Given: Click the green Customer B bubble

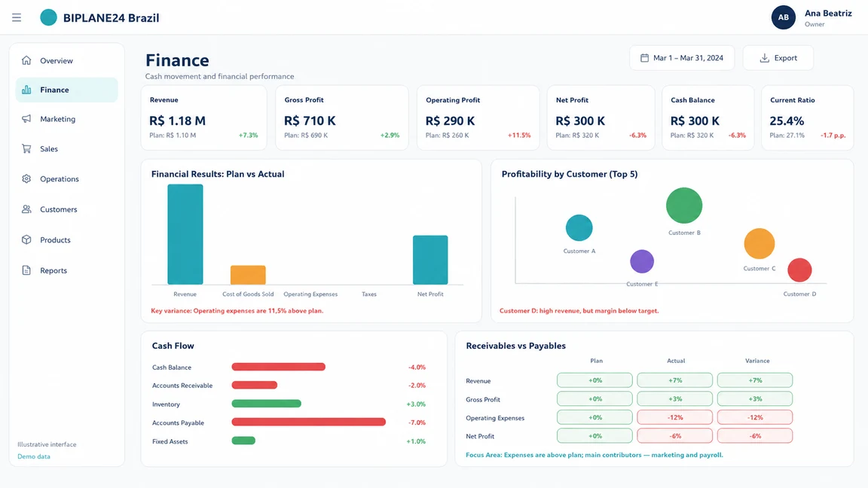Looking at the screenshot, I should point(684,206).
